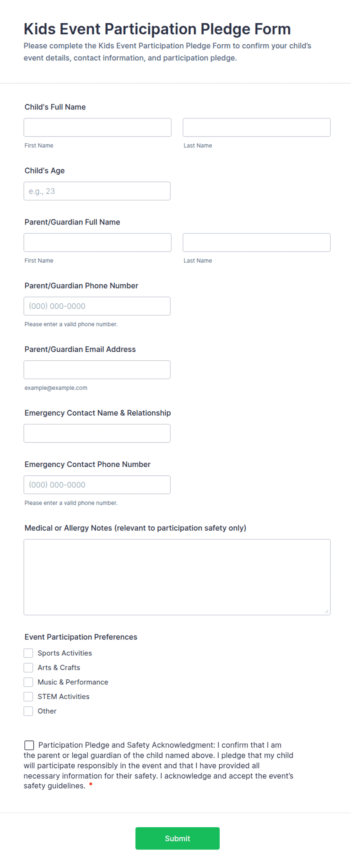Click the textarea resize handle corner

[x=326, y=611]
